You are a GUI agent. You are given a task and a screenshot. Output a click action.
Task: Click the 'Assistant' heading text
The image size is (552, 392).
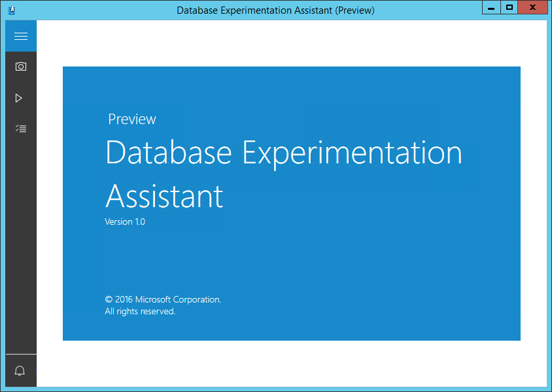coord(164,196)
